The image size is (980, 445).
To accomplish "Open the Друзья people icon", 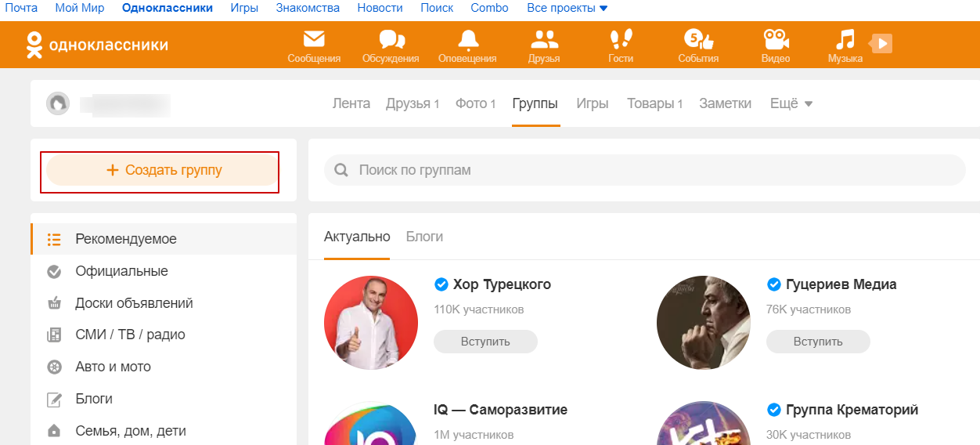I will (x=544, y=39).
